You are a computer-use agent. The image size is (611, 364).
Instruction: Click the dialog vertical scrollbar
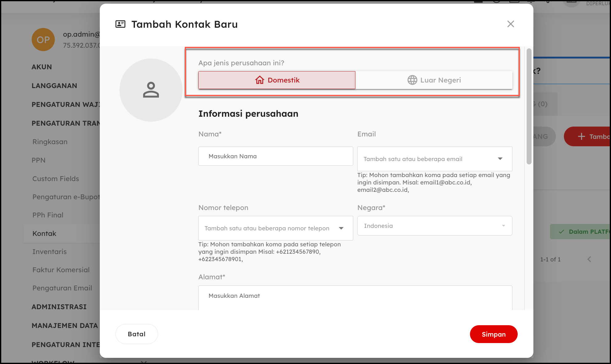tap(529, 106)
